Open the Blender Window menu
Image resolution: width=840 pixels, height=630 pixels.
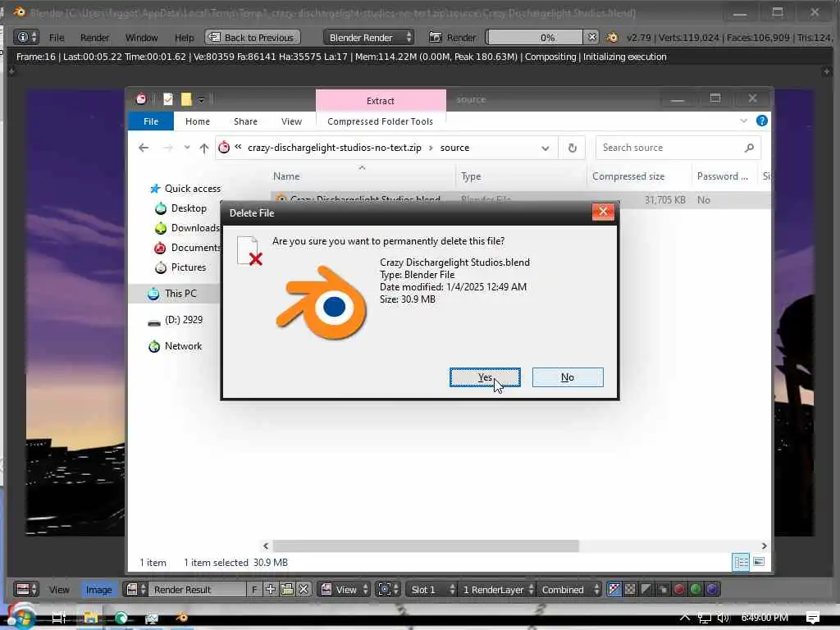[141, 38]
